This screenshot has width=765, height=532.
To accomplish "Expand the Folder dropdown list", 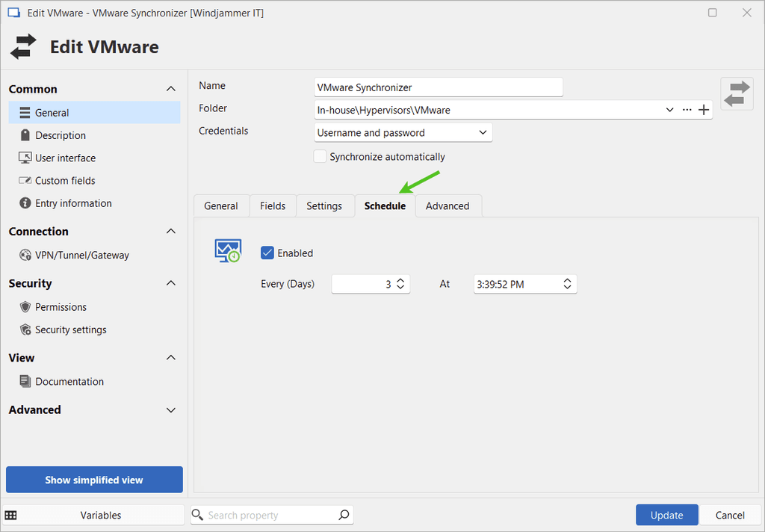I will [669, 110].
